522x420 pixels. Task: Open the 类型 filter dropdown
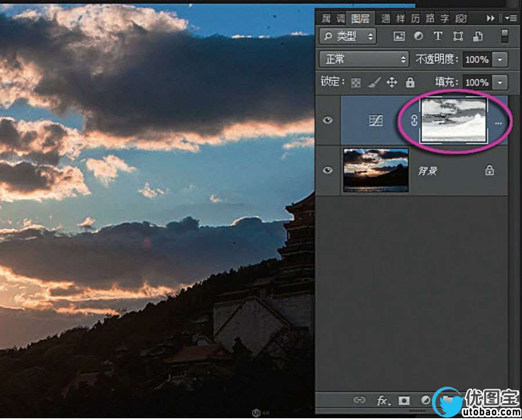[x=348, y=36]
